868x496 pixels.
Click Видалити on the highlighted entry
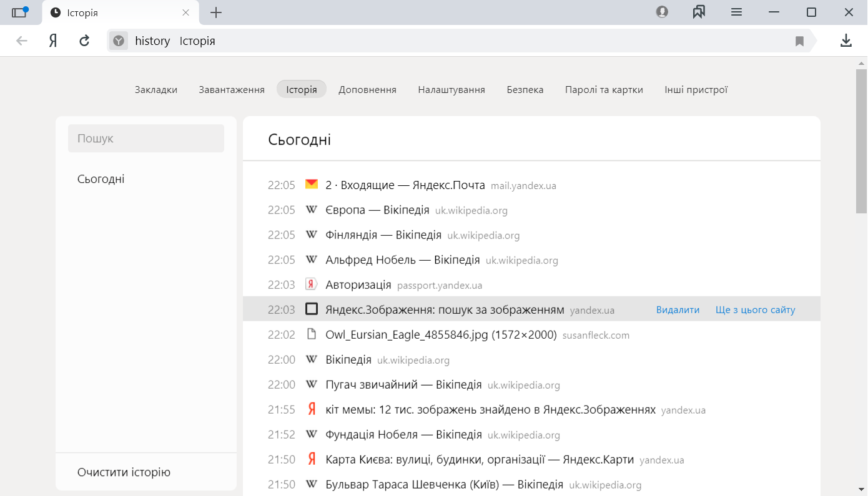(678, 309)
